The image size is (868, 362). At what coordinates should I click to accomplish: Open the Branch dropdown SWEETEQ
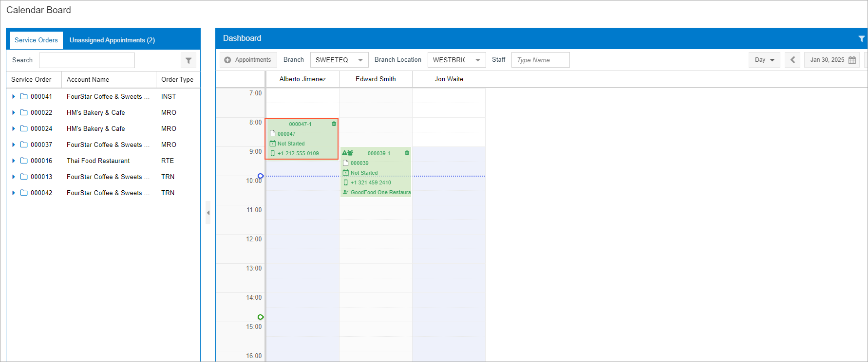360,60
